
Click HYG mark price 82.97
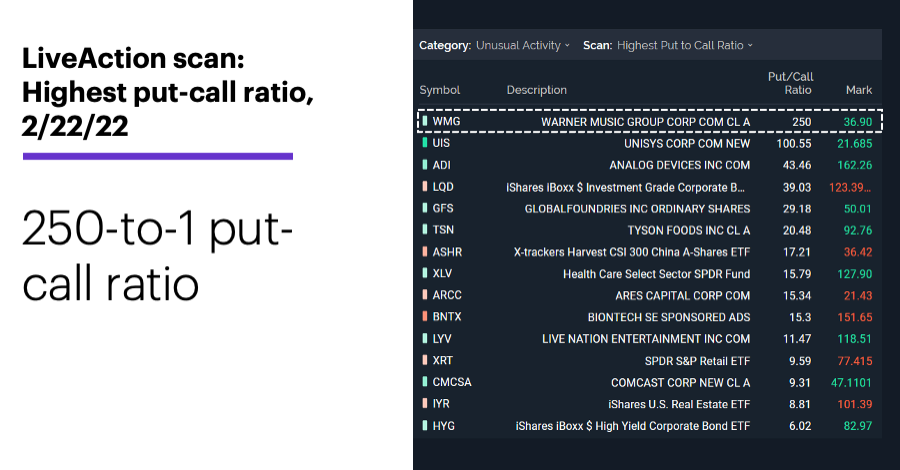point(858,426)
